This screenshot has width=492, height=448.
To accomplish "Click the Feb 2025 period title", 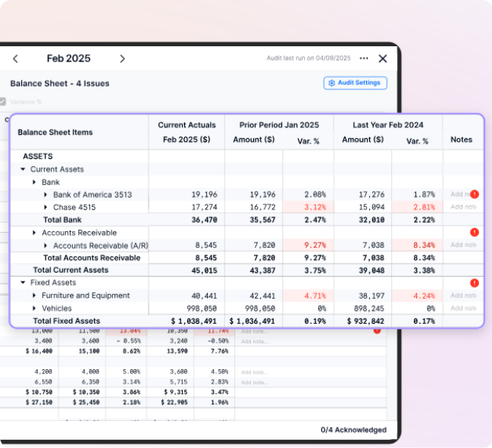I will [x=68, y=59].
